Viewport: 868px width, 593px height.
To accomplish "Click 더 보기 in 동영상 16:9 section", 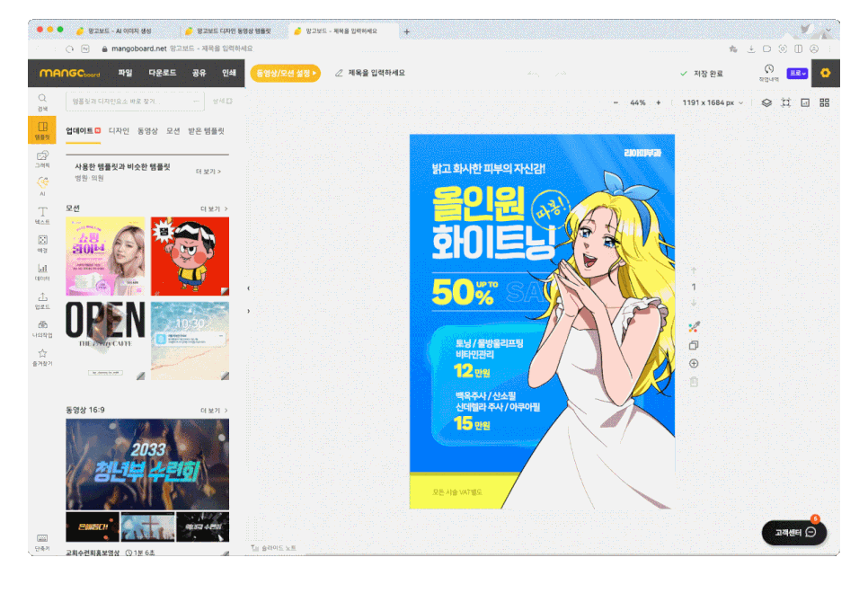I will (214, 411).
